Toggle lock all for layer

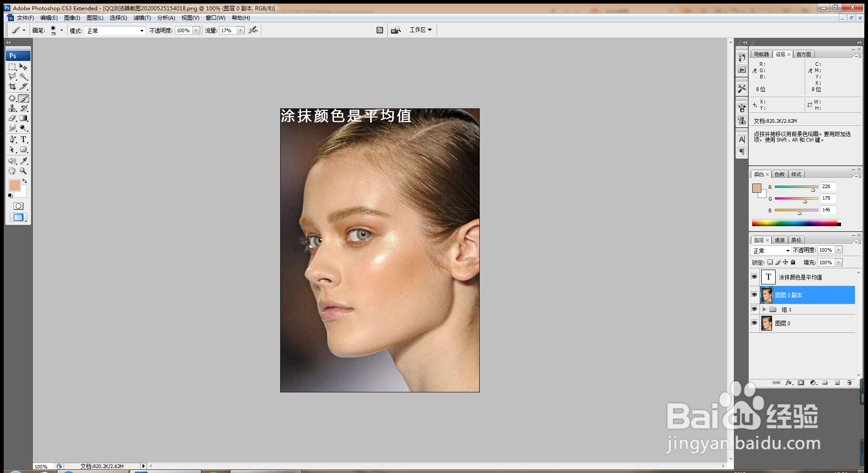pyautogui.click(x=793, y=262)
